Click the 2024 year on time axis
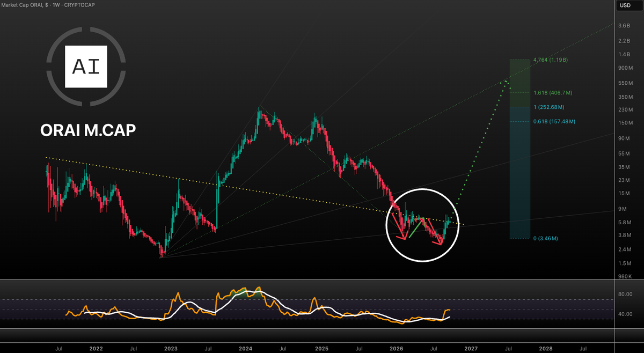The height and width of the screenshot is (353, 644). click(246, 348)
